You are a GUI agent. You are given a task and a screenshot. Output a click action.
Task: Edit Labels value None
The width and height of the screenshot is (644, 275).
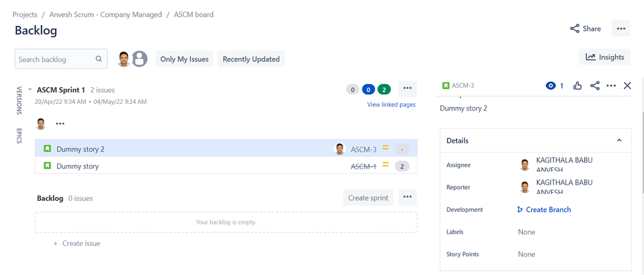(x=527, y=232)
